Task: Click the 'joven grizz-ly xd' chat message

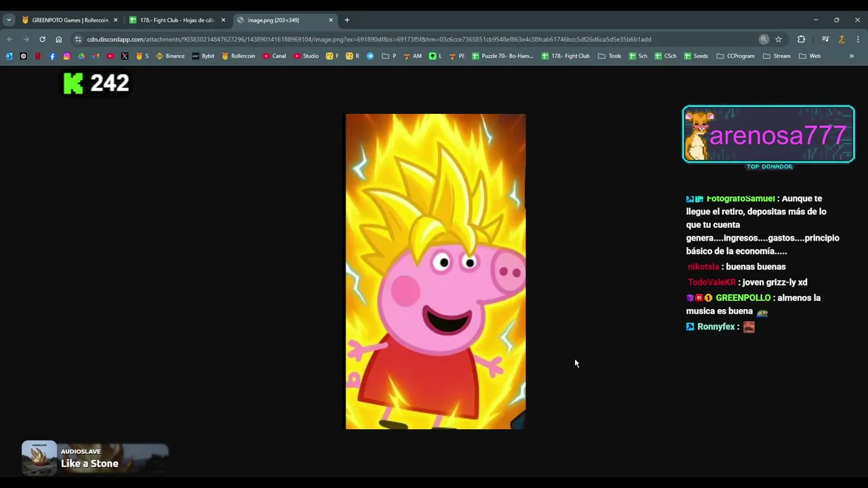Action: [775, 283]
